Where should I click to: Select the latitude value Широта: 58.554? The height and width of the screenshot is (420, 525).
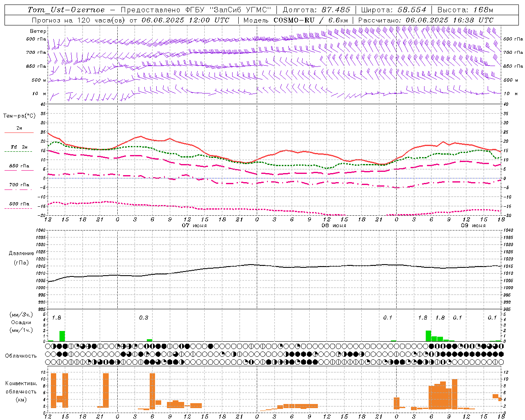[x=393, y=10]
